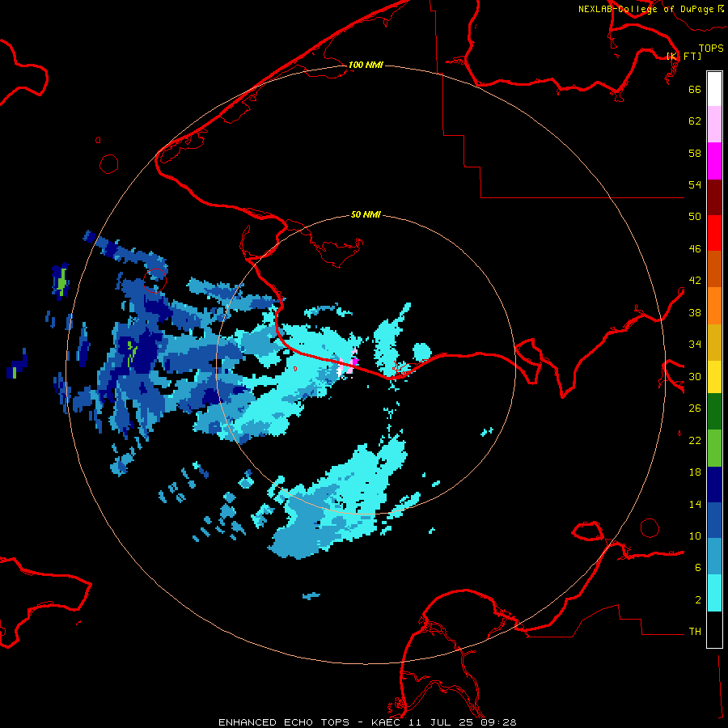Click the legend value 22
Image resolution: width=728 pixels, height=728 pixels.
[x=695, y=440]
